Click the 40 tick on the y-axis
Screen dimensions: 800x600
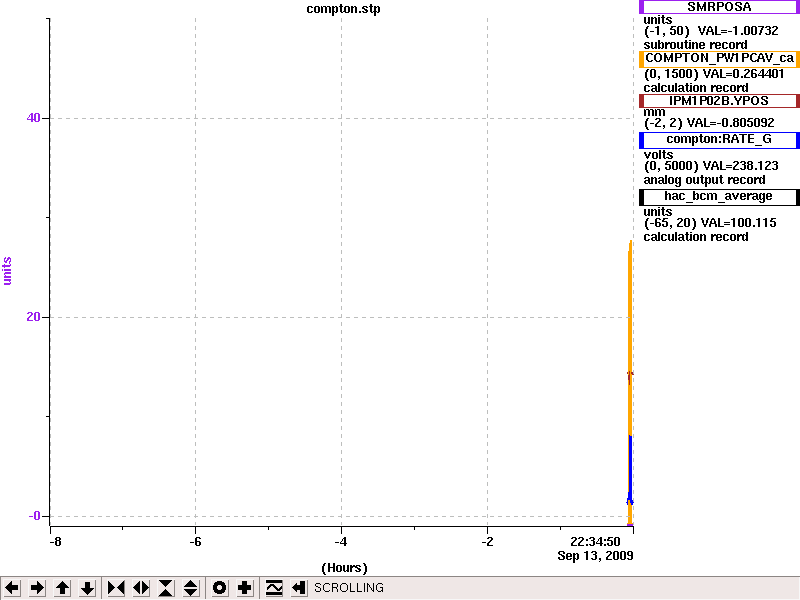(x=33, y=118)
